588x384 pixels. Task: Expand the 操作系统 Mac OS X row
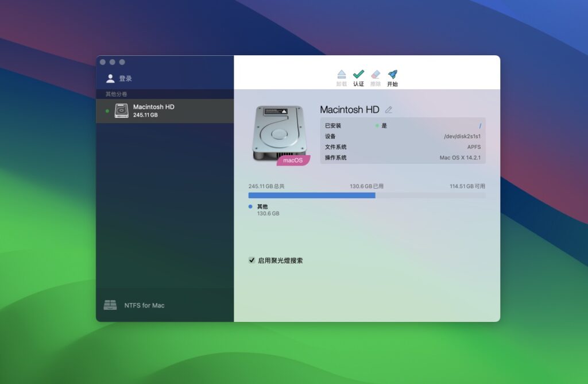click(x=402, y=156)
